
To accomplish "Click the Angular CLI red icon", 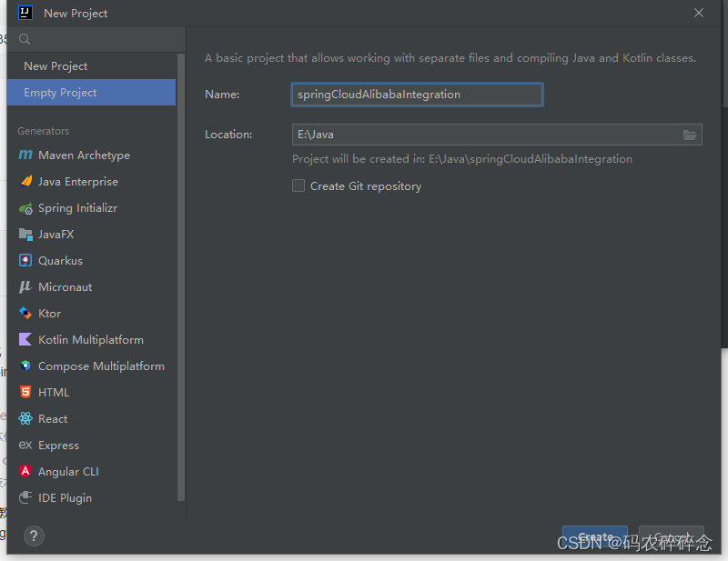I will (25, 471).
